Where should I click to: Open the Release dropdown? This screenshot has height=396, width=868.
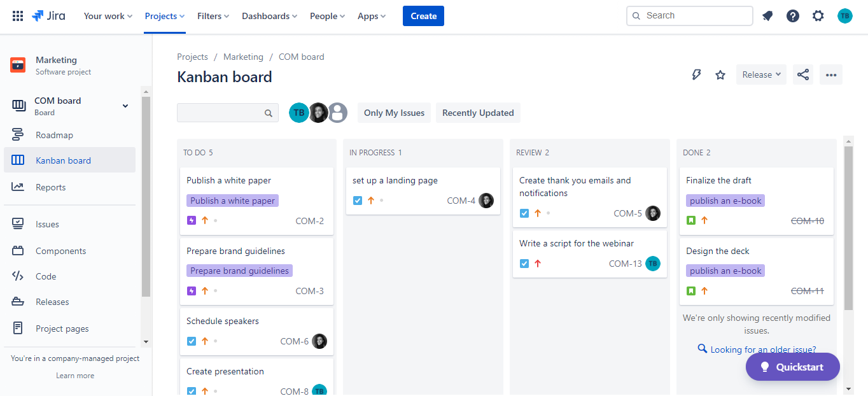click(x=760, y=74)
